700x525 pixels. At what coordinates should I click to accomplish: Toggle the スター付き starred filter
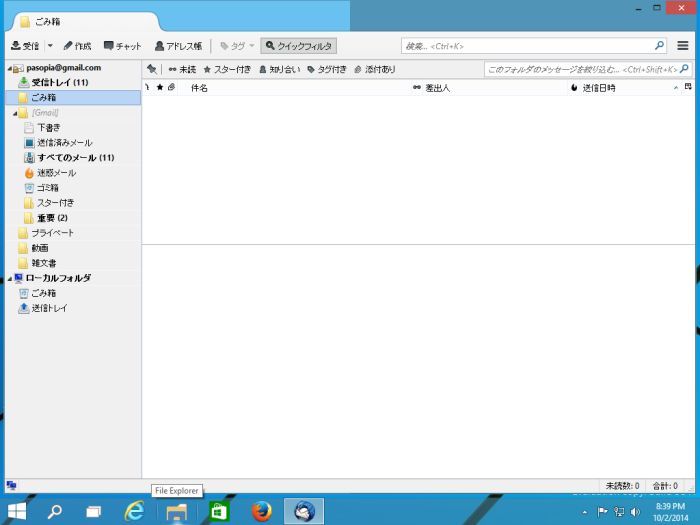tap(227, 69)
